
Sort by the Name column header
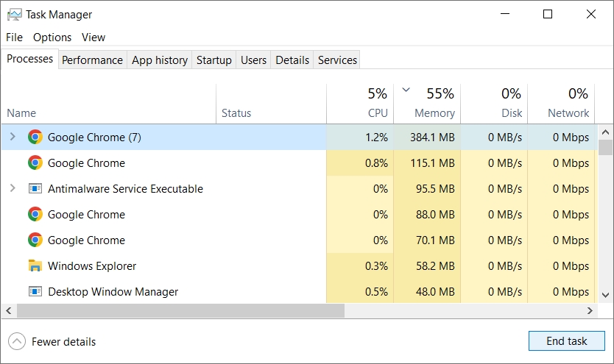tap(108, 104)
